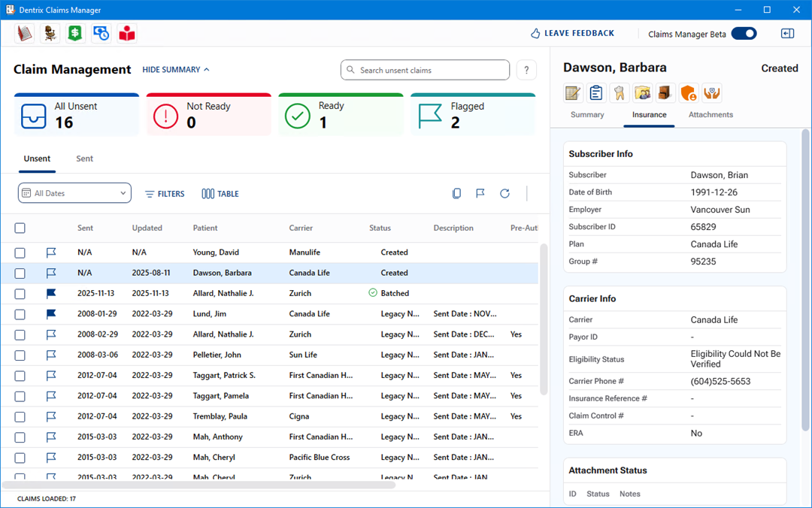The width and height of the screenshot is (812, 508).
Task: Click the green dollar sign toolbar icon
Action: tap(75, 33)
